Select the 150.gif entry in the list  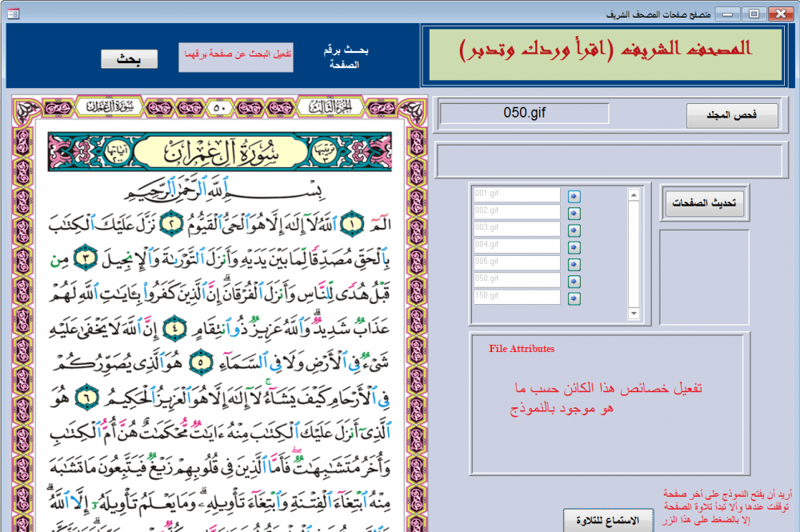coord(517,296)
